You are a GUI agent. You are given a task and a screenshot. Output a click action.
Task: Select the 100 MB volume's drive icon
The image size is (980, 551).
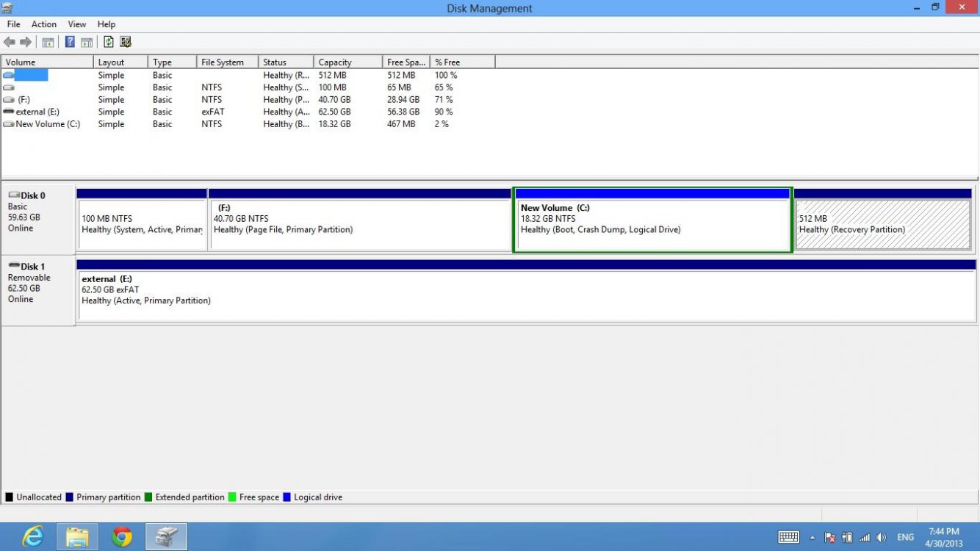pyautogui.click(x=9, y=87)
